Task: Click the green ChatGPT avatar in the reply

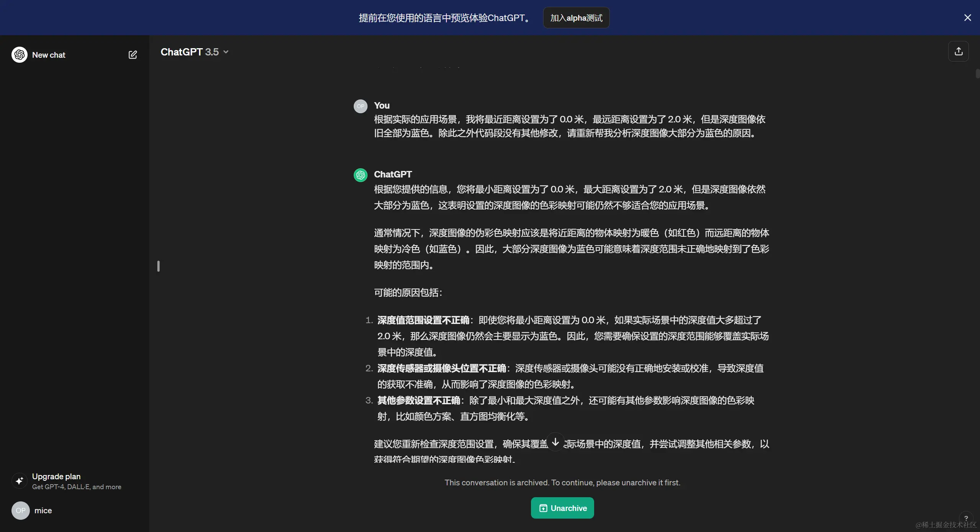Action: tap(360, 175)
